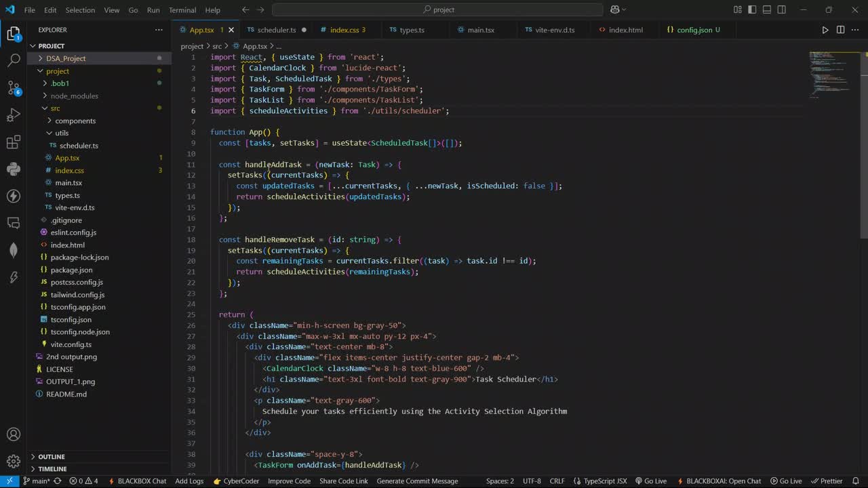Toggle the primary side bar layout
Screen dimensions: 868x488
pos(752,9)
